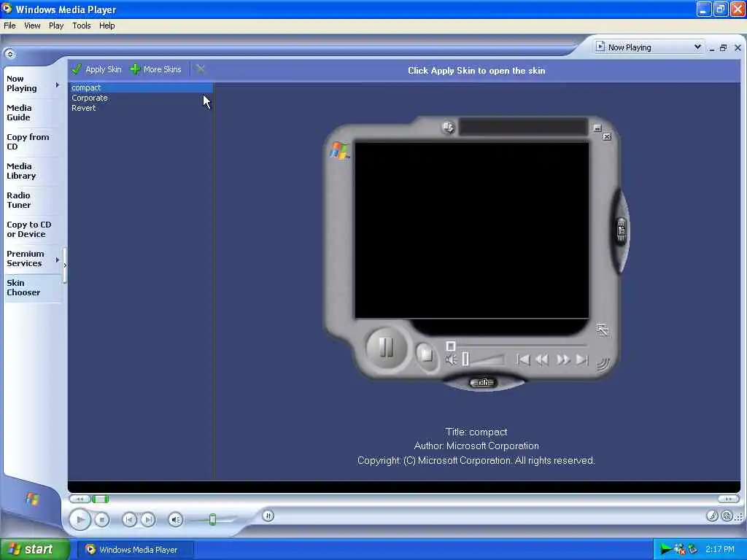
Task: Click the 2:17 PM taskbar clock
Action: pyautogui.click(x=720, y=550)
